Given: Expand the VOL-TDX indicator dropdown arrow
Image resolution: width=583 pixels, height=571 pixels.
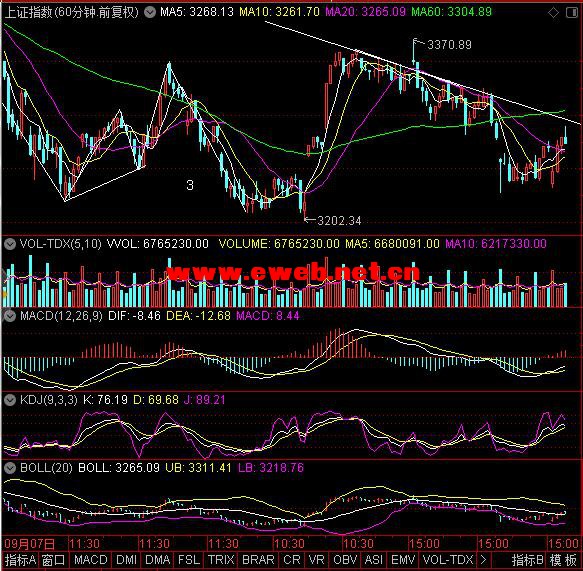Looking at the screenshot, I should [10, 244].
